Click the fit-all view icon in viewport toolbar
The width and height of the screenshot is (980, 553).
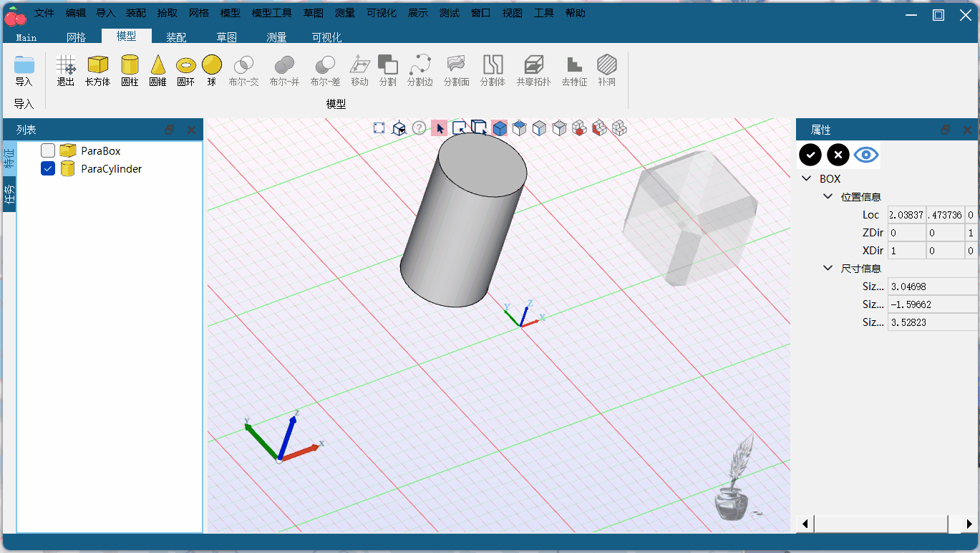point(379,128)
